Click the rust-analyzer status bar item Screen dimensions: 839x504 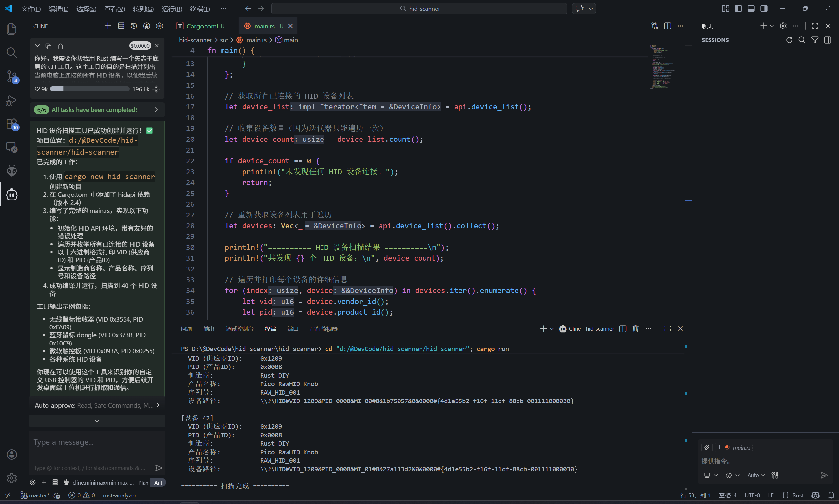pos(120,495)
